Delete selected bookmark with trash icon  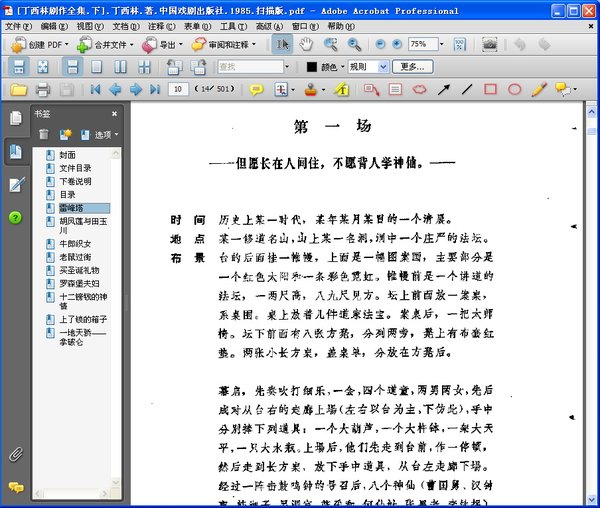click(x=44, y=134)
